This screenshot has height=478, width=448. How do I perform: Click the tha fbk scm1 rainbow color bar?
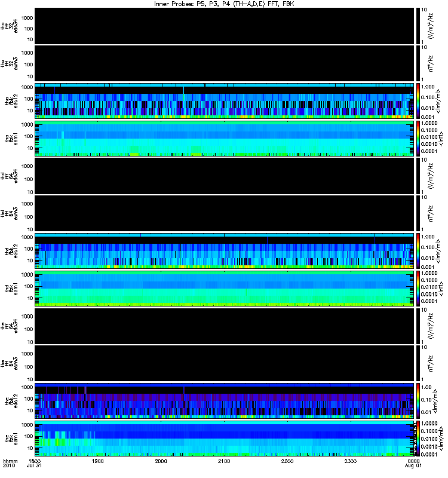click(x=418, y=139)
